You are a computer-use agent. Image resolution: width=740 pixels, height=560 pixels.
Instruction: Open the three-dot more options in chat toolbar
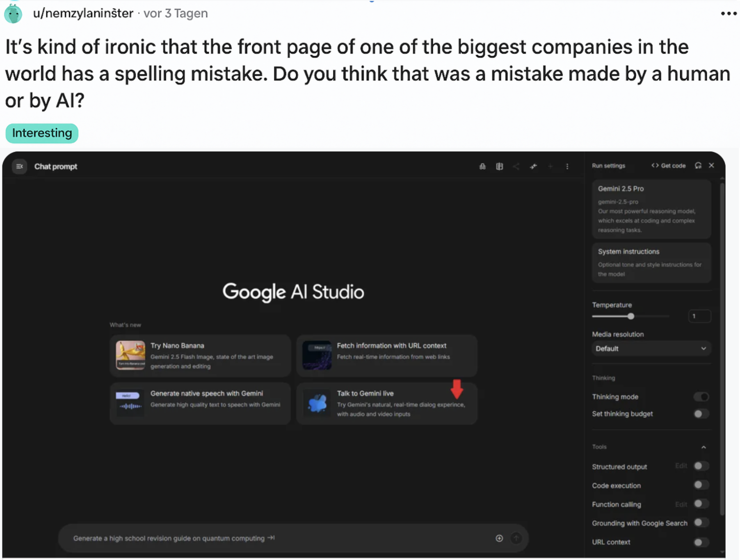[567, 166]
